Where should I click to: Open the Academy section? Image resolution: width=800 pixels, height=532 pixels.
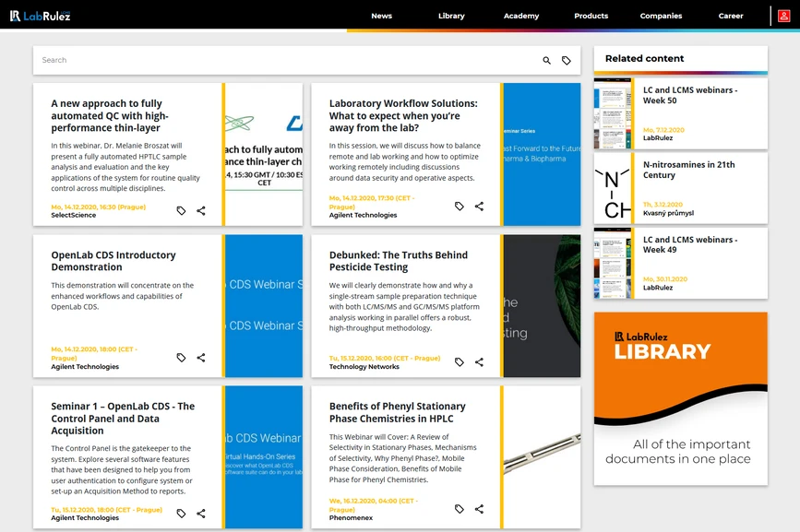tap(521, 16)
